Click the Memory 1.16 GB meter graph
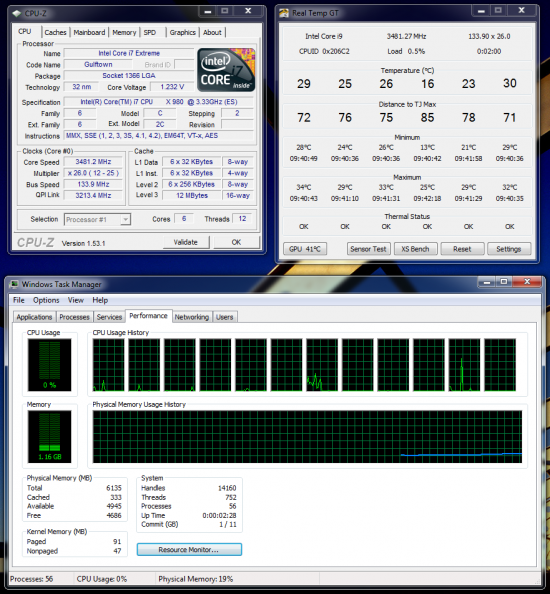 pos(49,437)
